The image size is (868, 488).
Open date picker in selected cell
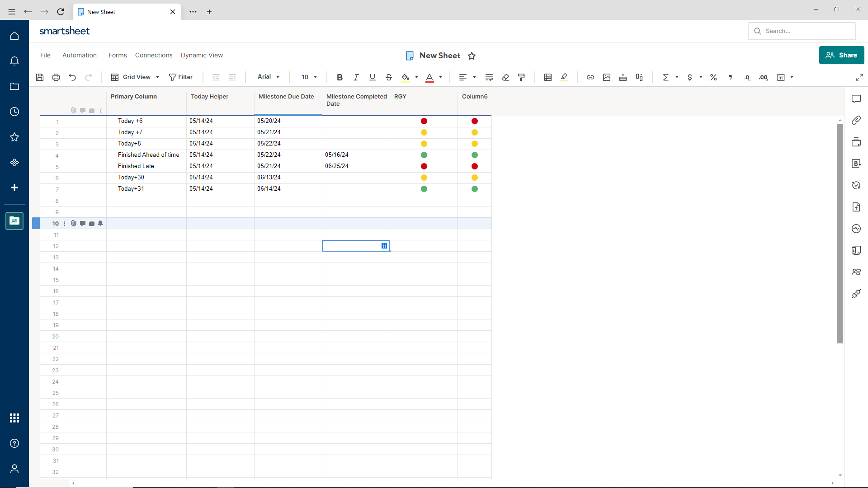384,246
